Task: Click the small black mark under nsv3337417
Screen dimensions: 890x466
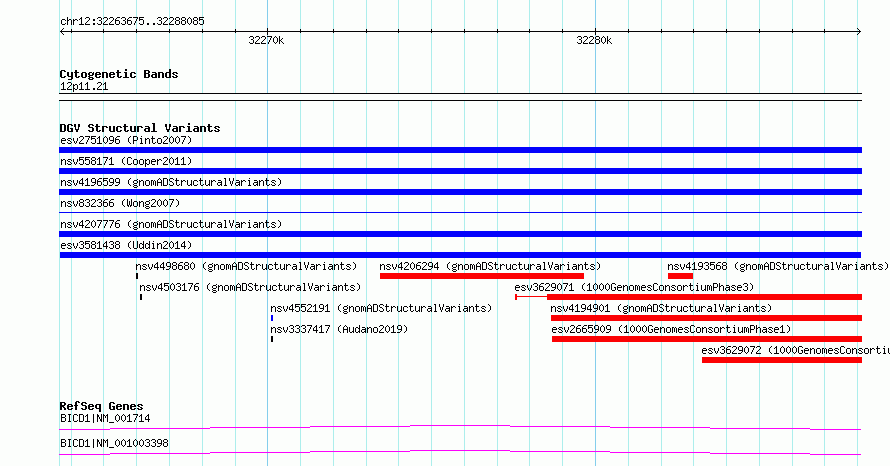Action: pyautogui.click(x=272, y=339)
